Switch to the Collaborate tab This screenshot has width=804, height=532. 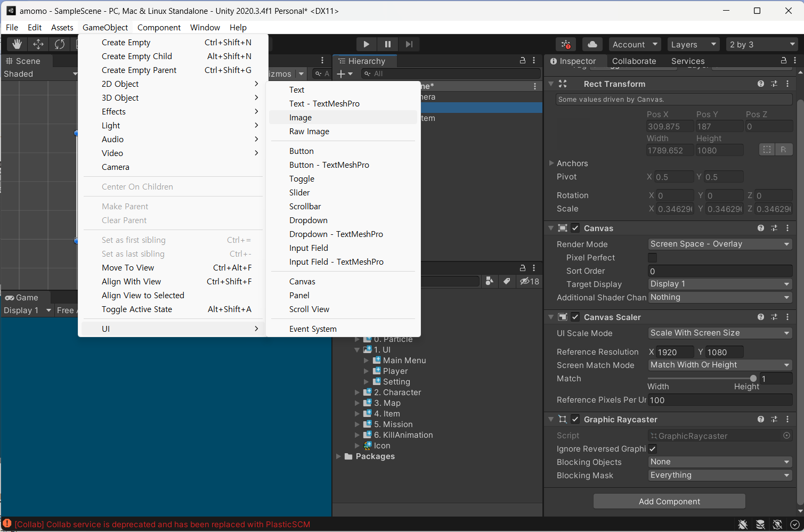coord(634,61)
